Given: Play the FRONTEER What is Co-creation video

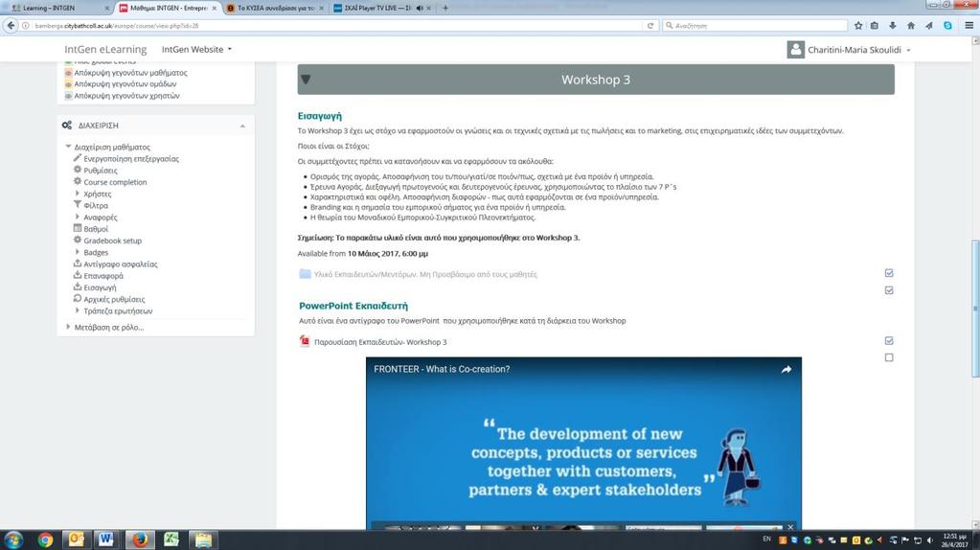Looking at the screenshot, I should 583,445.
